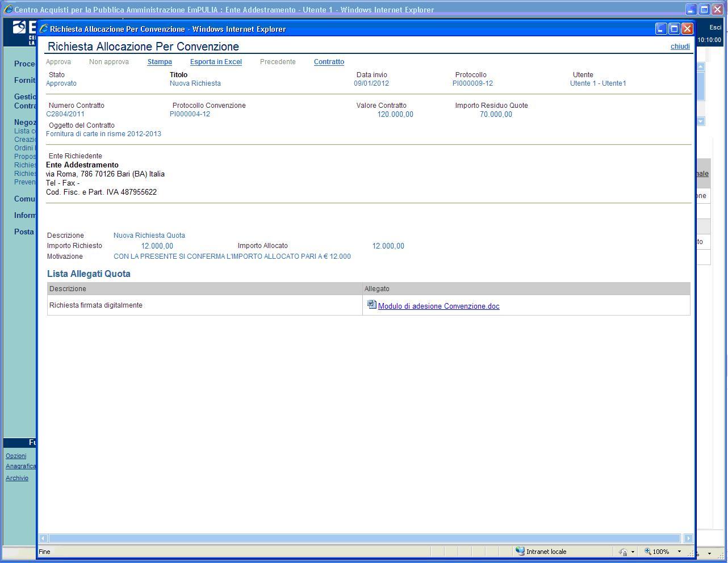Click the title value Nuova Richiesta
Image resolution: width=728 pixels, height=563 pixels.
point(195,83)
